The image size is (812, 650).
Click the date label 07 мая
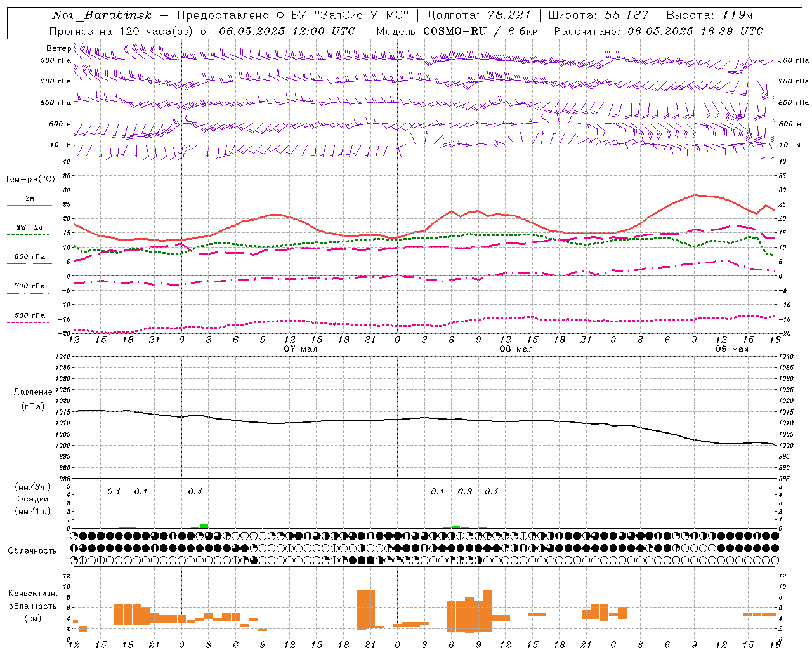(x=300, y=349)
